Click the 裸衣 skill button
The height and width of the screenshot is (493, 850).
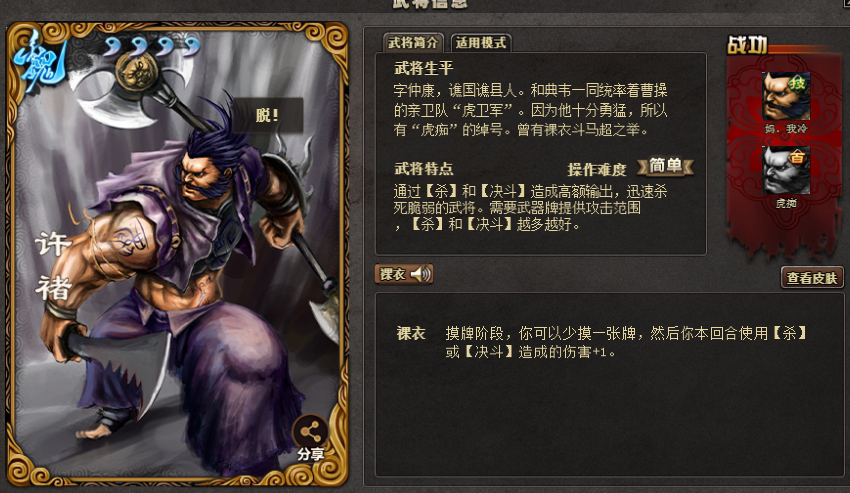(404, 274)
